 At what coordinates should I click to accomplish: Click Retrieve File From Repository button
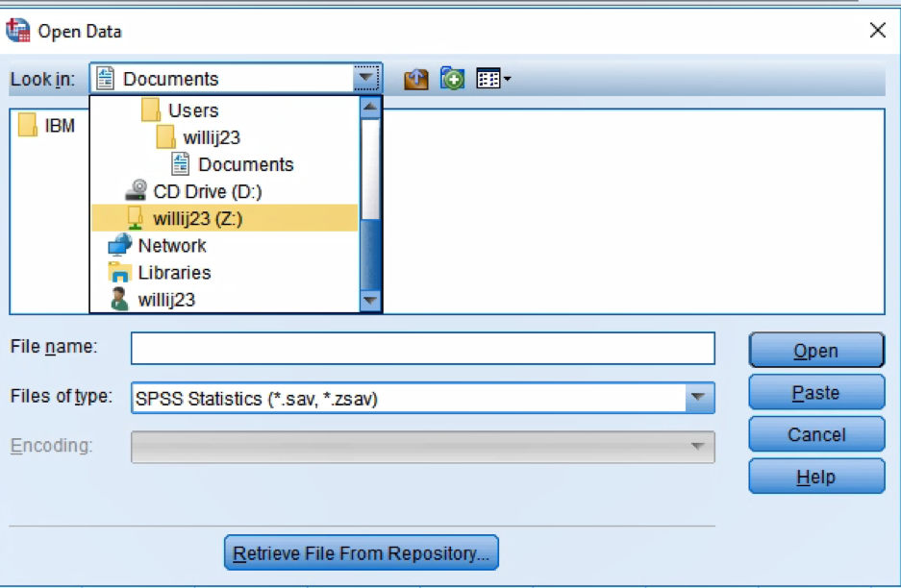(x=362, y=553)
